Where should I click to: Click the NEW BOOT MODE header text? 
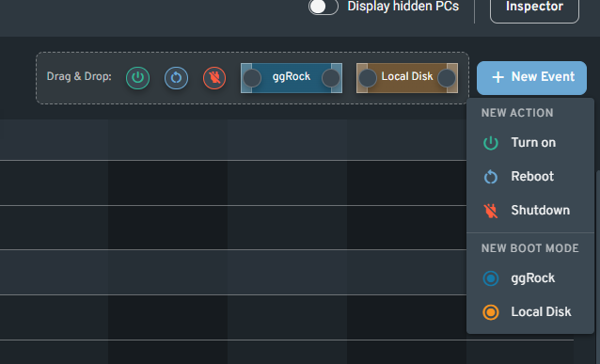tap(530, 248)
